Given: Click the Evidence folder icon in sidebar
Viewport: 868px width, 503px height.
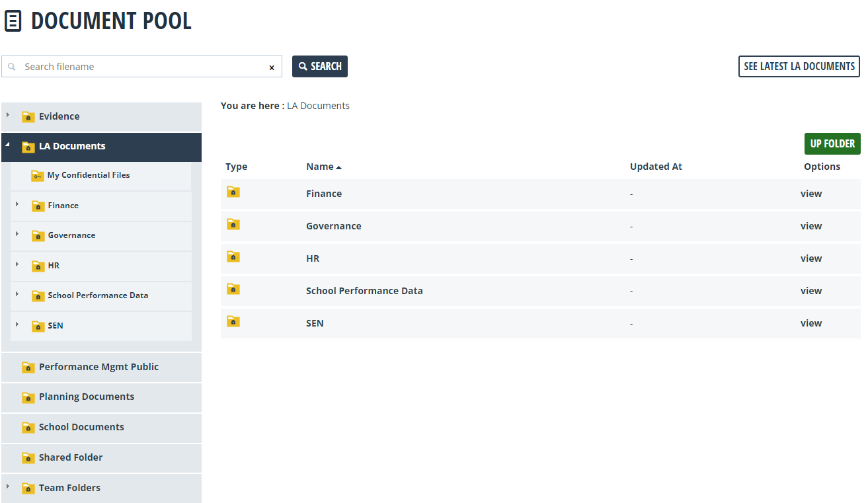Looking at the screenshot, I should pyautogui.click(x=28, y=117).
